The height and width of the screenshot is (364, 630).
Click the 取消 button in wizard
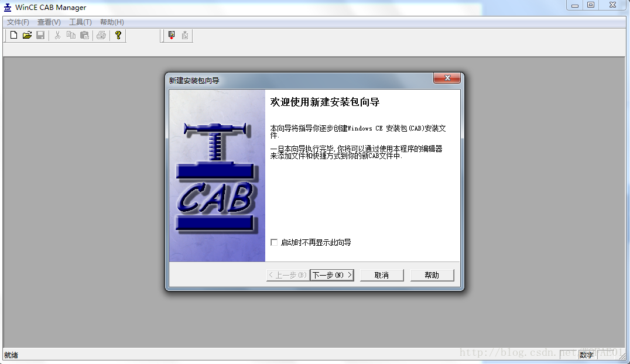[382, 275]
